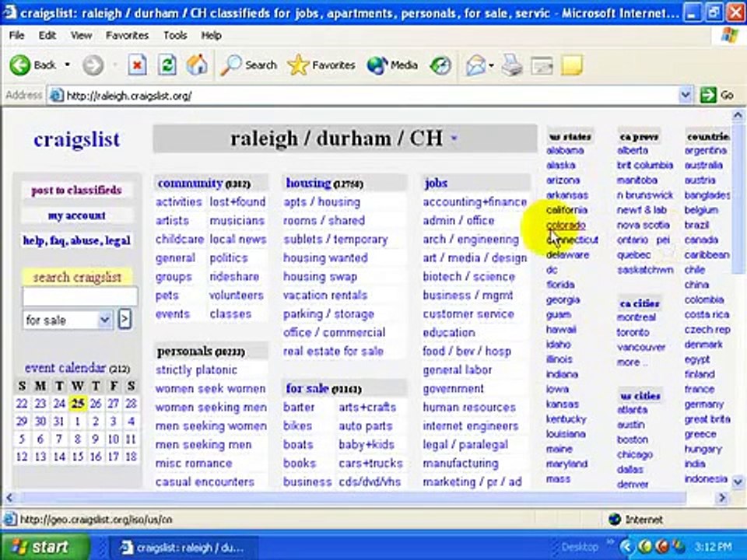Viewport: 747px width, 560px height.
Task: Expand hidden tray icons arrow
Action: click(x=627, y=547)
